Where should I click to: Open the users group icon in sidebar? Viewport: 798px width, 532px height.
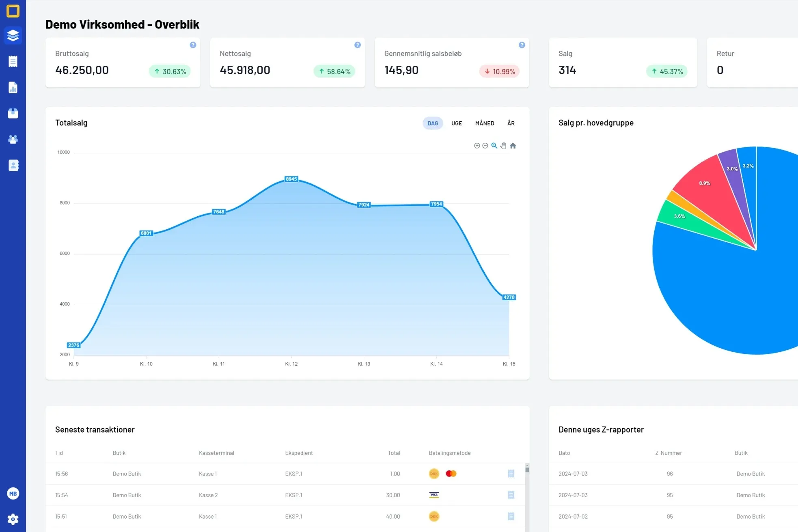(13, 139)
